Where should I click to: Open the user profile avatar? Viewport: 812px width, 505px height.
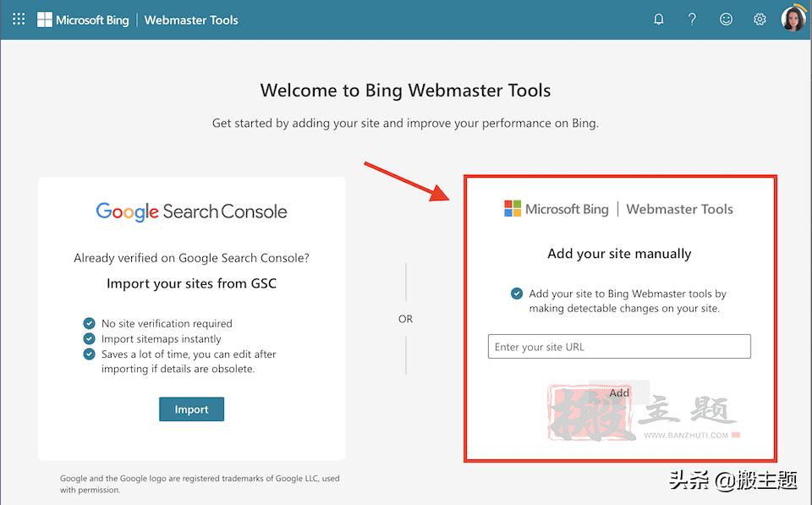pos(793,19)
